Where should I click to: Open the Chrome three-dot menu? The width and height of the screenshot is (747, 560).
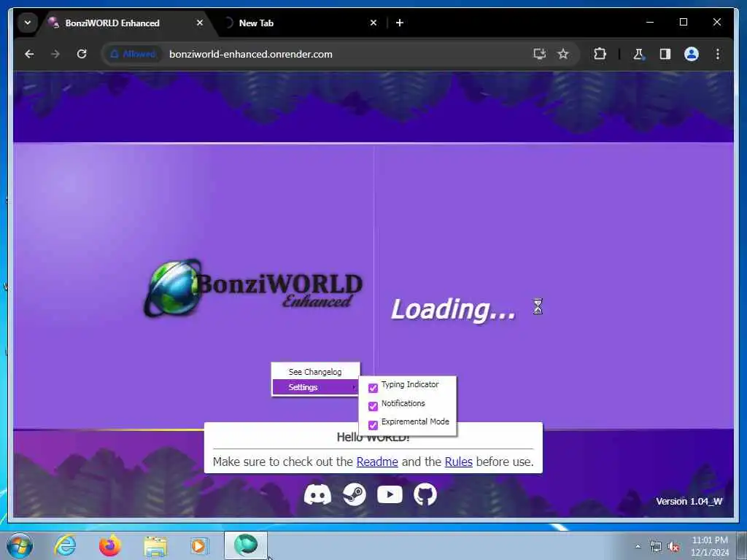(x=718, y=54)
